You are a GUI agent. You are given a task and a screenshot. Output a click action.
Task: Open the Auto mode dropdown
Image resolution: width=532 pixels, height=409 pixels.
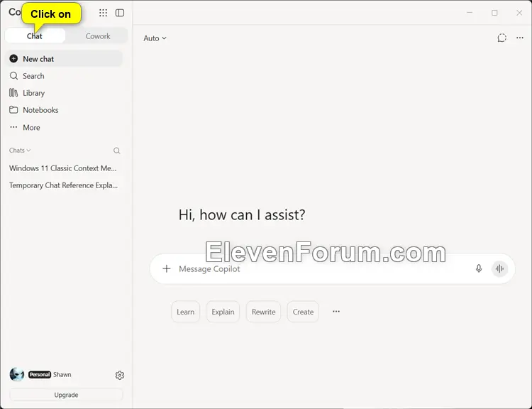pyautogui.click(x=155, y=38)
